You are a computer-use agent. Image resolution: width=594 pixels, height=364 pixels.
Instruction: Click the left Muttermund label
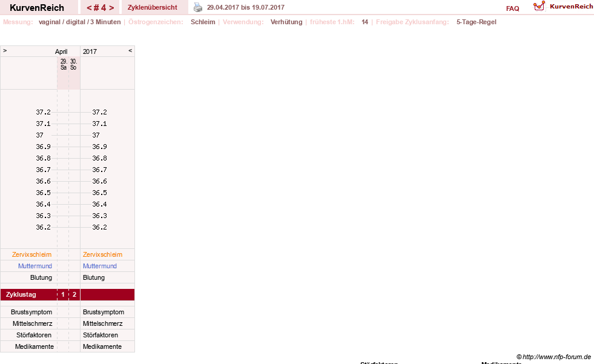pos(35,266)
